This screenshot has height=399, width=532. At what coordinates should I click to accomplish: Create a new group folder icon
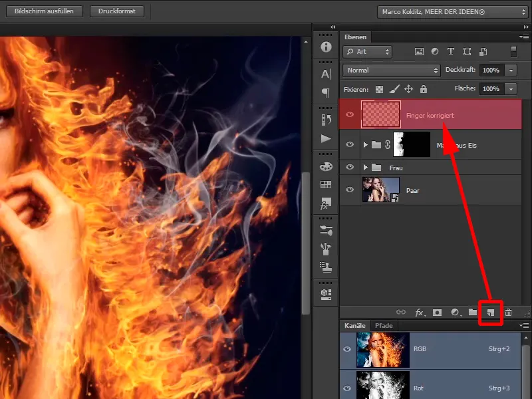tap(473, 312)
